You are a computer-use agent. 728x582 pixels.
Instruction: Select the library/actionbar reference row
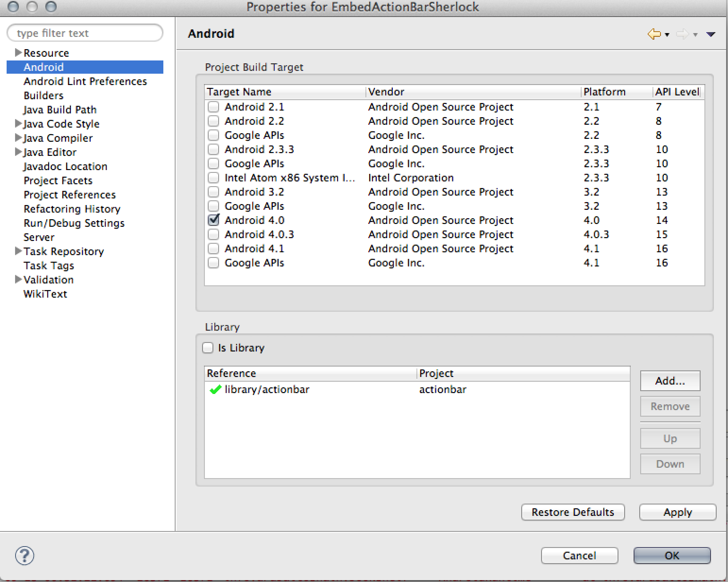point(417,390)
